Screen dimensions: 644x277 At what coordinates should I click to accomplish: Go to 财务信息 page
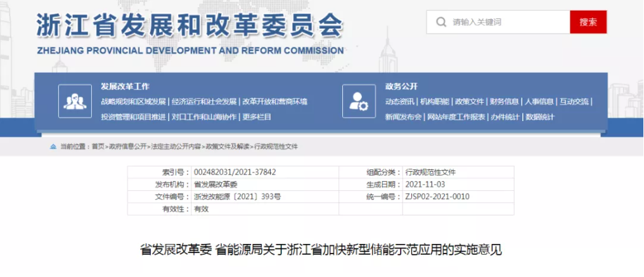[505, 101]
